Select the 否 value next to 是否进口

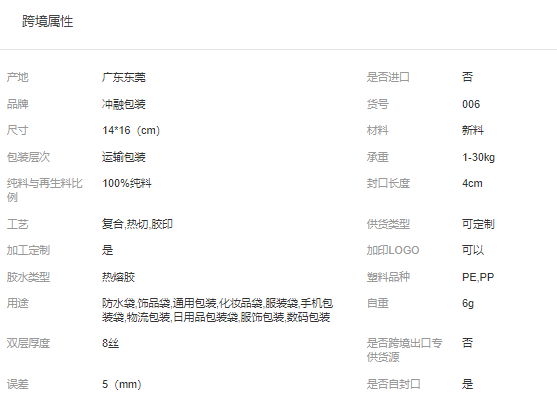pyautogui.click(x=467, y=77)
